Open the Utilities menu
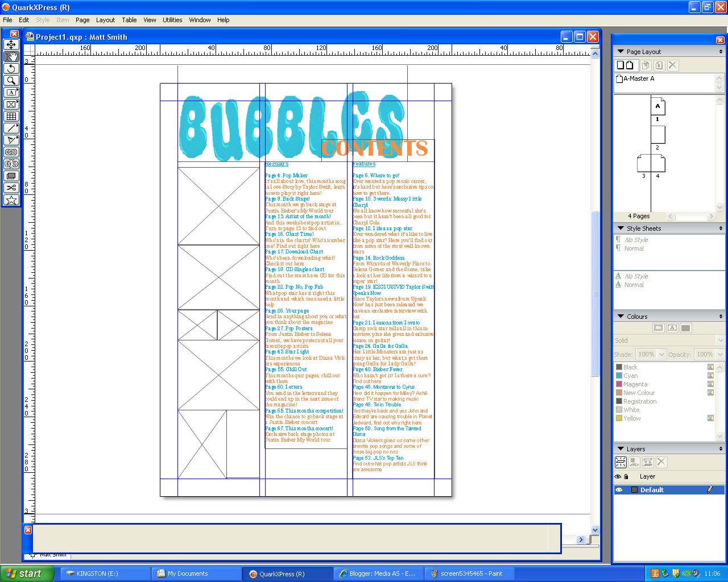This screenshot has width=728, height=582. 172,20
